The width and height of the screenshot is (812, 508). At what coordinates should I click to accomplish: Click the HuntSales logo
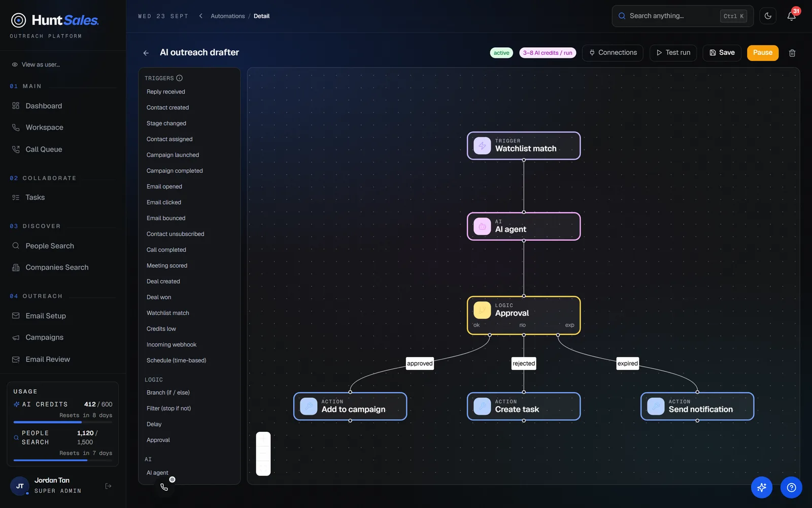(x=55, y=20)
